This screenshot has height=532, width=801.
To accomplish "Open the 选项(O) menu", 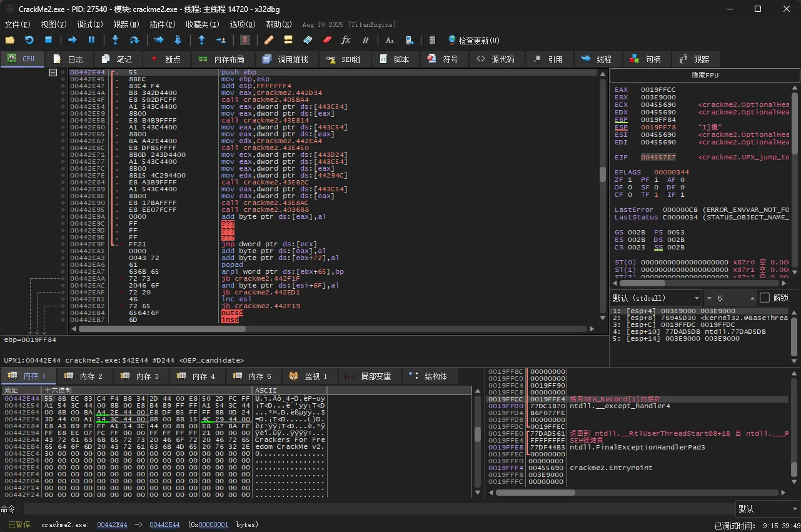I will click(x=243, y=24).
